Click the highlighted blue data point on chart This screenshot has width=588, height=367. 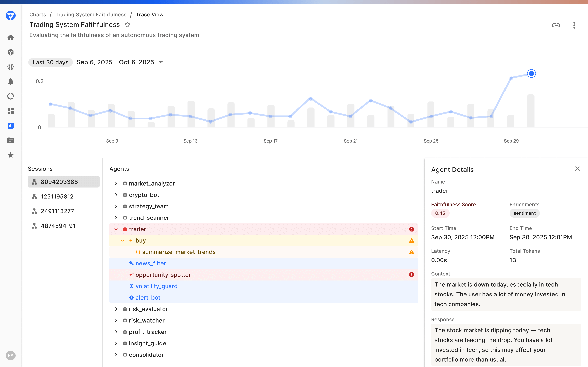click(531, 73)
